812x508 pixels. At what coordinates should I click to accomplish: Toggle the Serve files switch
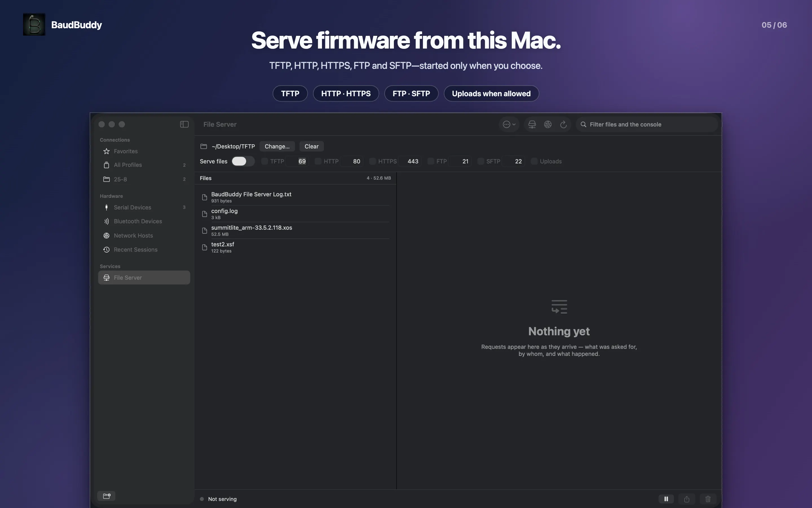coord(243,161)
